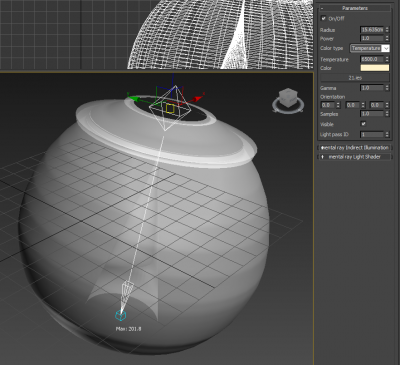
Task: Grab the green Y-axis gizmo arrow
Action: (133, 98)
